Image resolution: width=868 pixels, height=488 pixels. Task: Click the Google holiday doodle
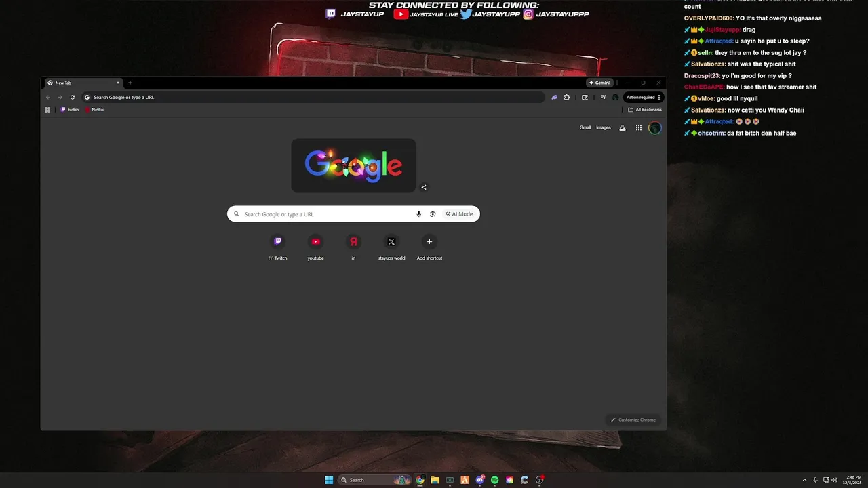[x=353, y=165]
